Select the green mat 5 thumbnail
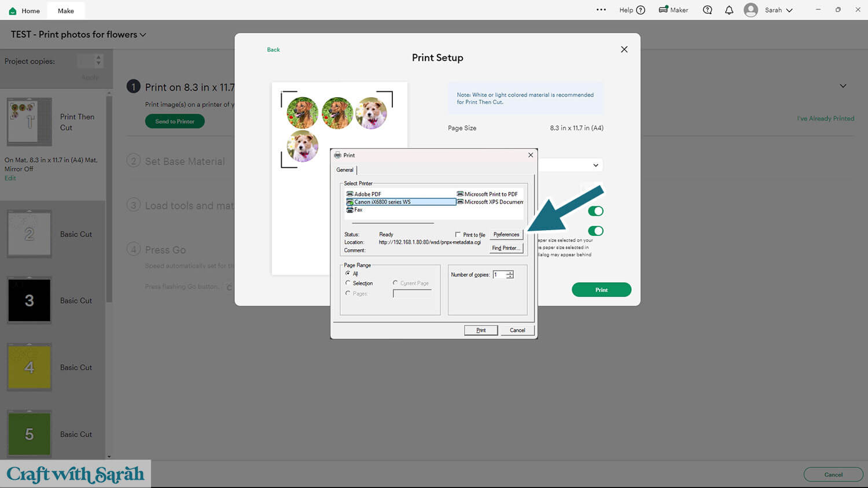This screenshot has height=488, width=868. (30, 434)
